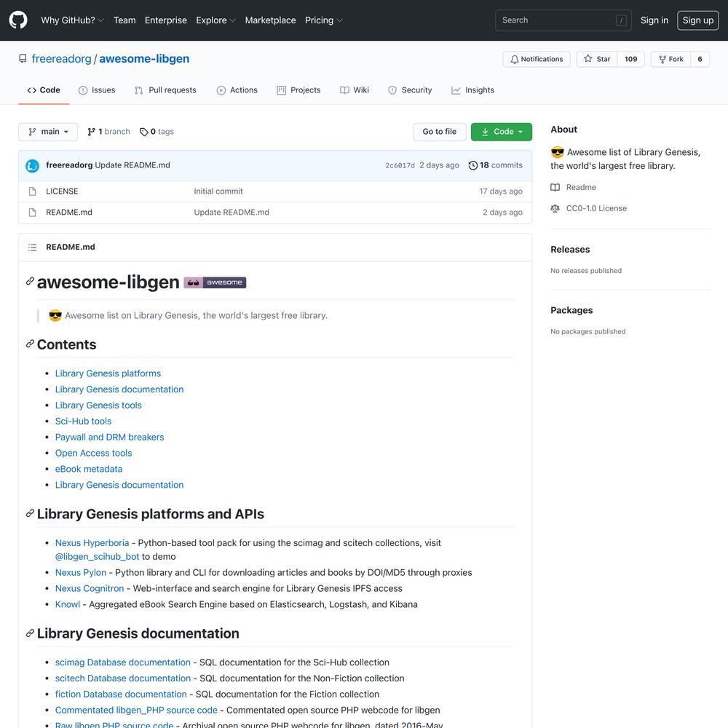This screenshot has width=728, height=728.
Task: Open the Releases sidebar heading
Action: (570, 249)
